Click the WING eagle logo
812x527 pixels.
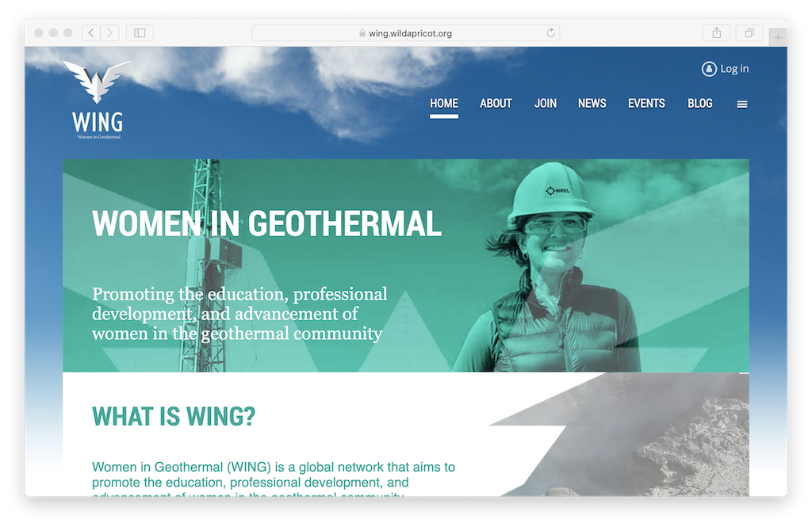tap(97, 82)
